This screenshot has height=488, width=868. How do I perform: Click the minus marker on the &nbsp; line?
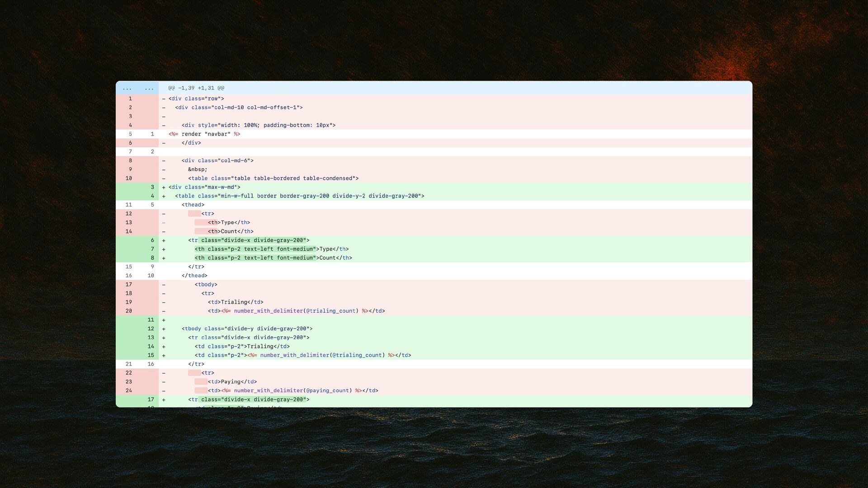point(164,169)
